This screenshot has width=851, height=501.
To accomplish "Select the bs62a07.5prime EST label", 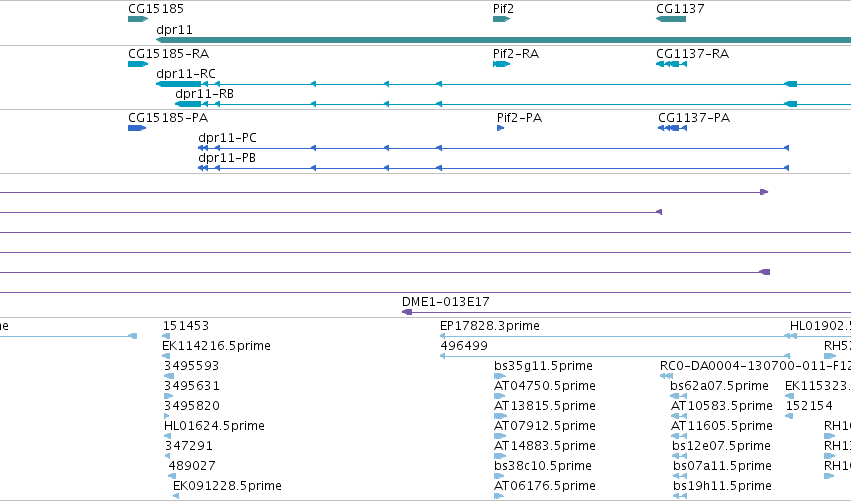I will (719, 386).
